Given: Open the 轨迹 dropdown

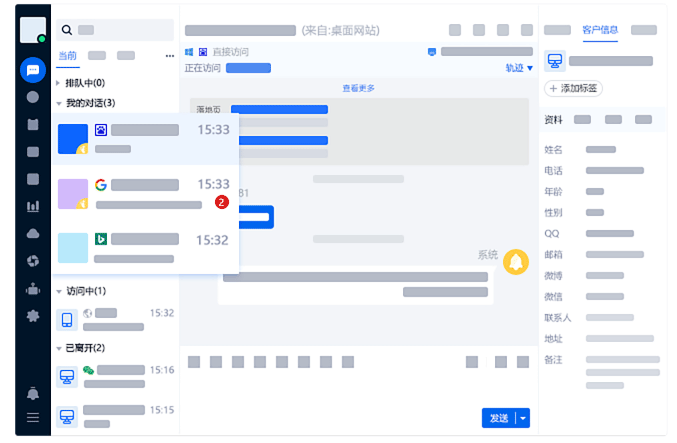Looking at the screenshot, I should (x=518, y=68).
